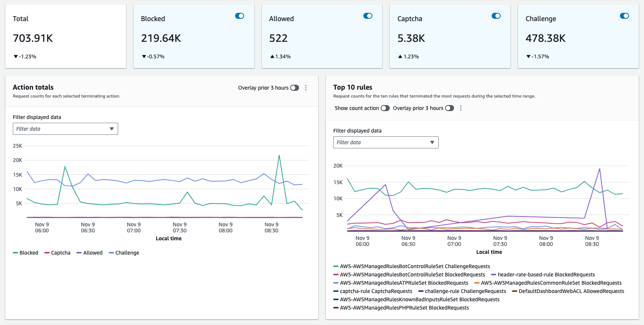Select the Total requests summary card

click(x=65, y=37)
